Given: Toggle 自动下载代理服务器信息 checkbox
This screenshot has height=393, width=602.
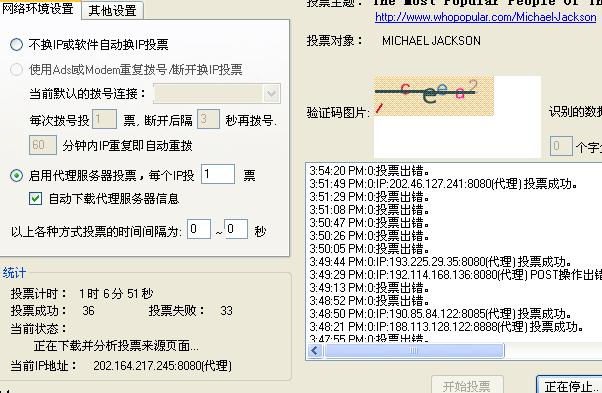Looking at the screenshot, I should pyautogui.click(x=35, y=198).
